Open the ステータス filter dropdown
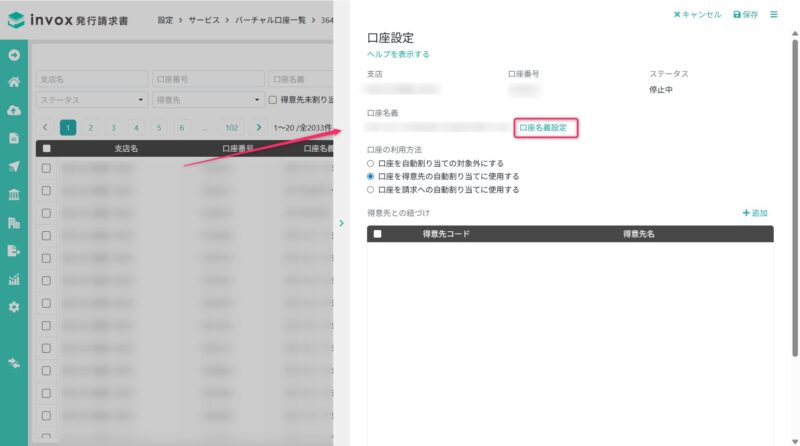The image size is (800, 446). [x=92, y=100]
